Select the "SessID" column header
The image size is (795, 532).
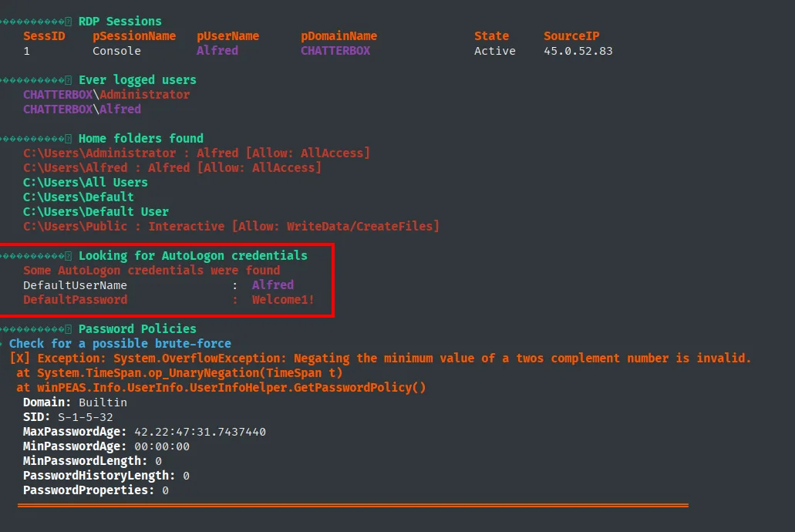[44, 36]
